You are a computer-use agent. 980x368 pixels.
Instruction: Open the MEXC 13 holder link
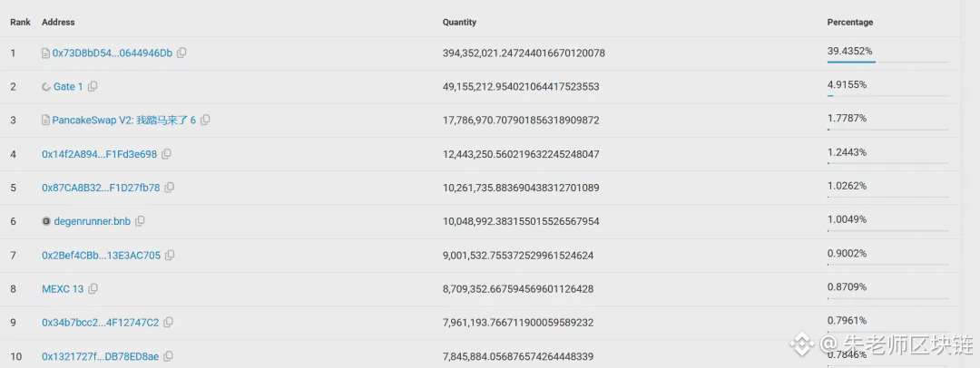tap(63, 289)
